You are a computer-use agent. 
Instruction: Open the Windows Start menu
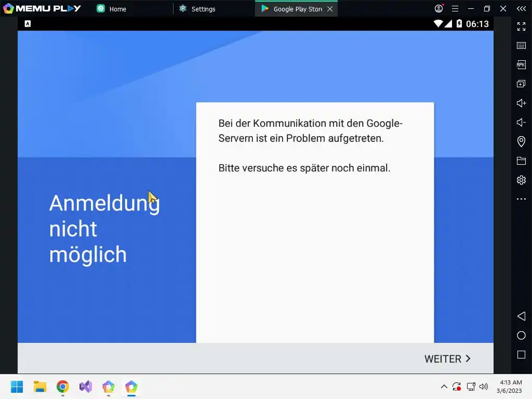(x=17, y=387)
